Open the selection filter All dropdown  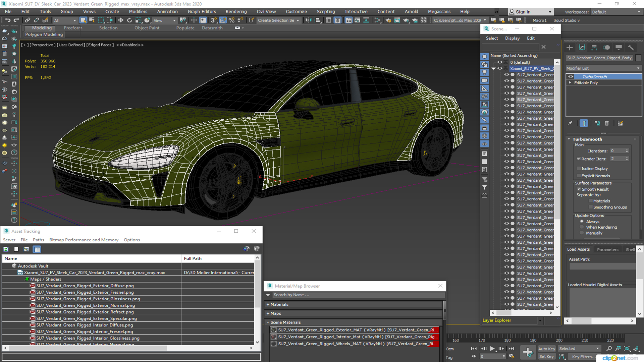coord(65,20)
